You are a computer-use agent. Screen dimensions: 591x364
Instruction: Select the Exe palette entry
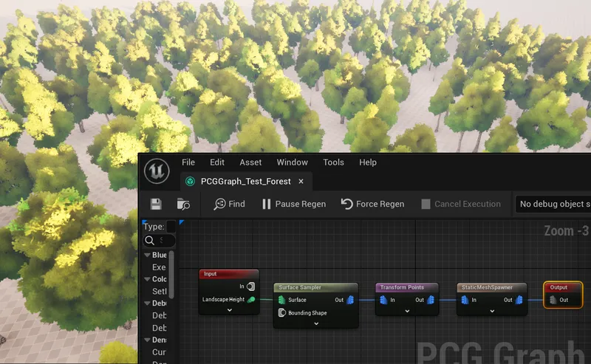click(159, 267)
